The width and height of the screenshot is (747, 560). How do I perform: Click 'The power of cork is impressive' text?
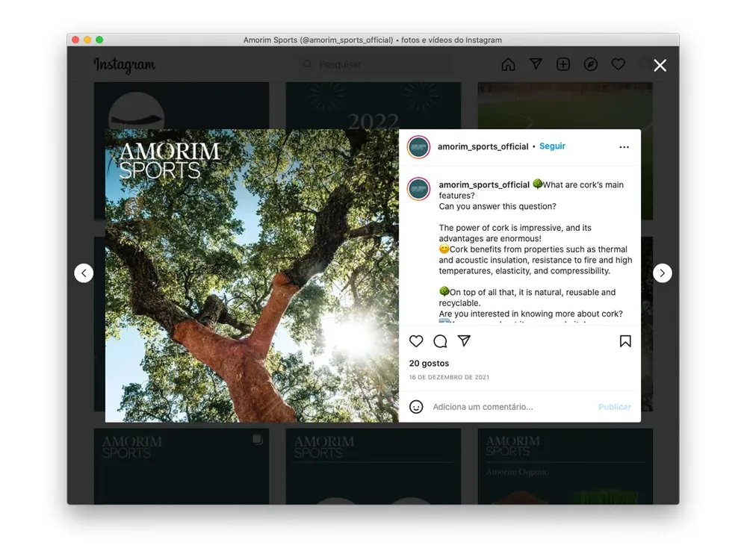500,228
